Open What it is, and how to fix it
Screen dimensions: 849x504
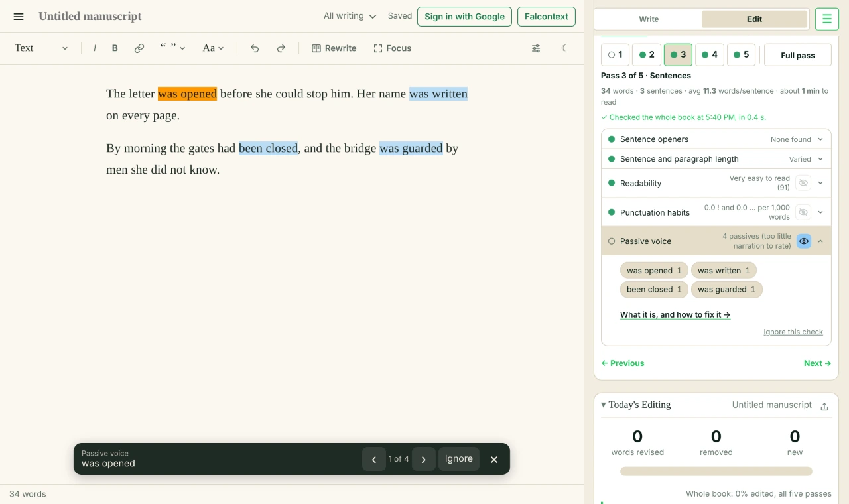pyautogui.click(x=675, y=315)
